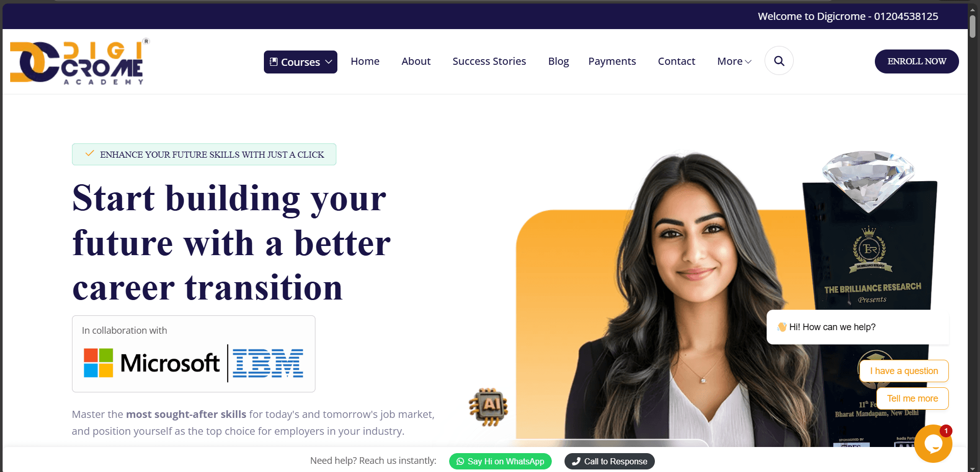980x472 pixels.
Task: Click the search magnifier icon
Action: tap(779, 61)
